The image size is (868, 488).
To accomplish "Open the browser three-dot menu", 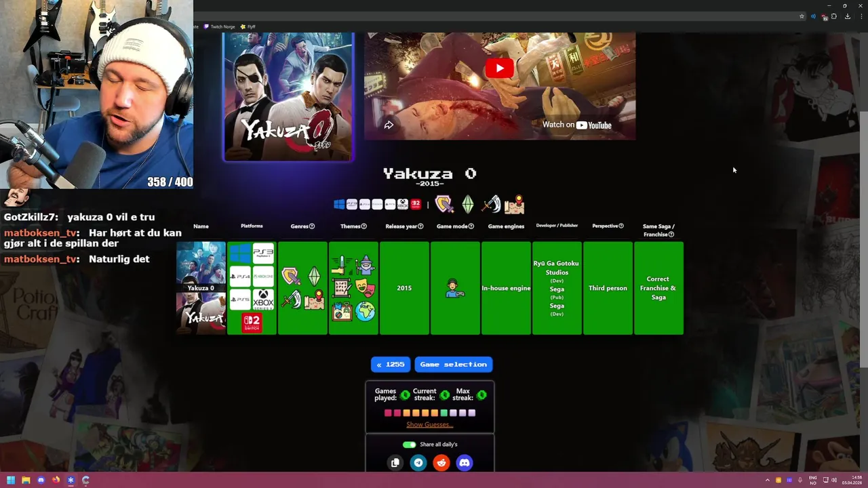I will [x=861, y=16].
